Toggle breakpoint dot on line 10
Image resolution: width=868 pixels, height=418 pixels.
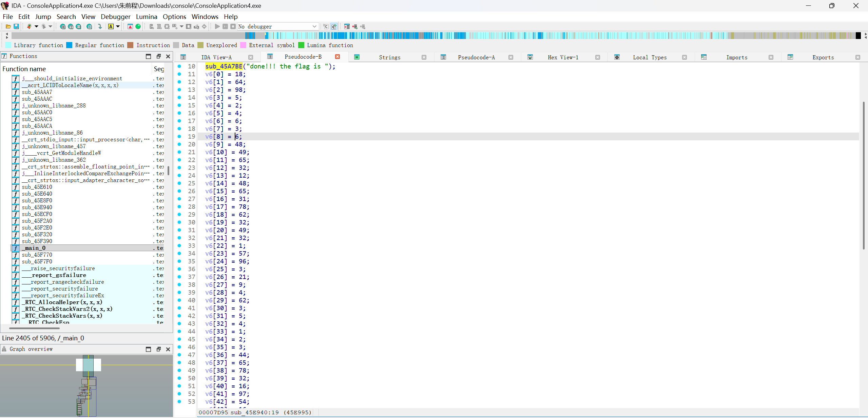pos(179,66)
